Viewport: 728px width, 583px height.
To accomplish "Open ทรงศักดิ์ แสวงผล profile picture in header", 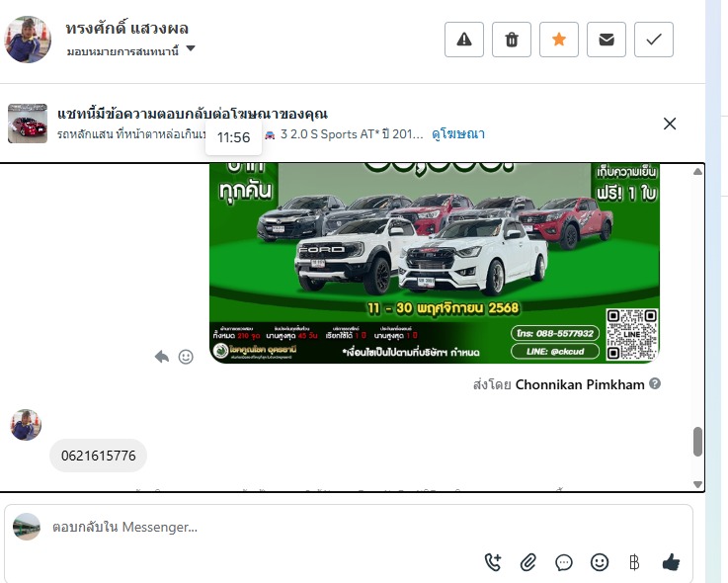I will point(28,40).
